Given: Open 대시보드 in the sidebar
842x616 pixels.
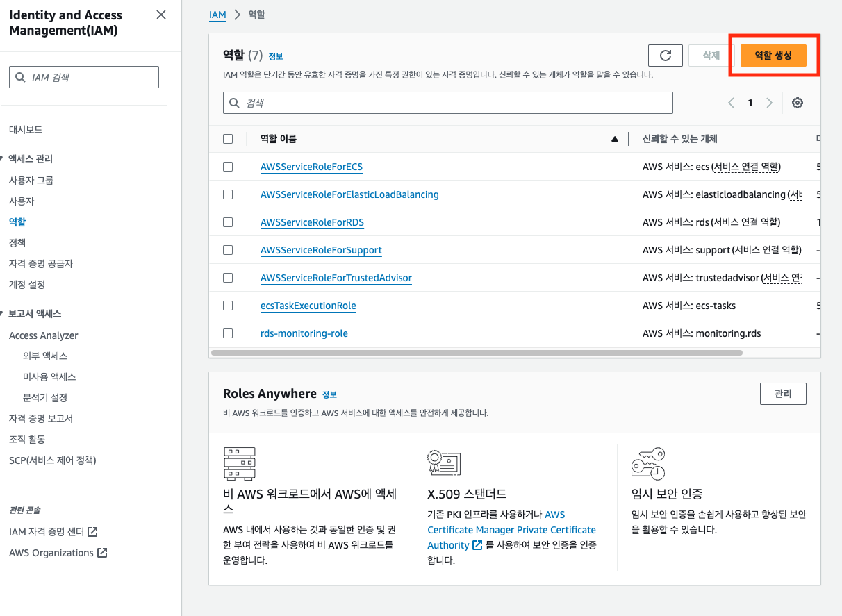Looking at the screenshot, I should tap(26, 130).
